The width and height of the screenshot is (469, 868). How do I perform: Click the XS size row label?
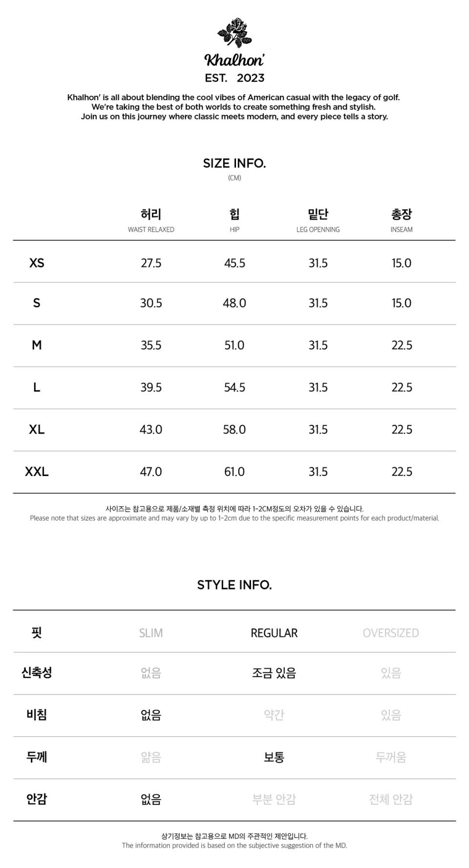[37, 263]
